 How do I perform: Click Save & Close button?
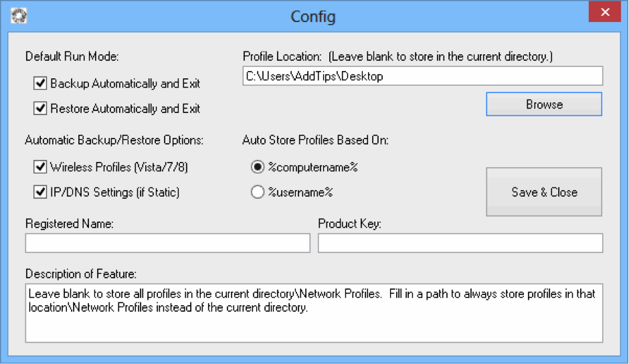tap(544, 192)
